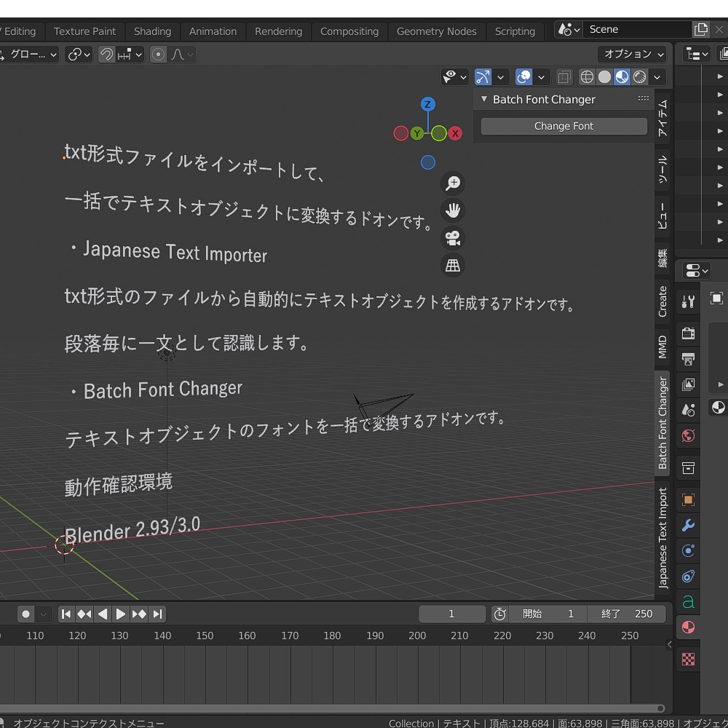The height and width of the screenshot is (728, 728).
Task: Select the View Layer properties tab
Action: coord(688,384)
